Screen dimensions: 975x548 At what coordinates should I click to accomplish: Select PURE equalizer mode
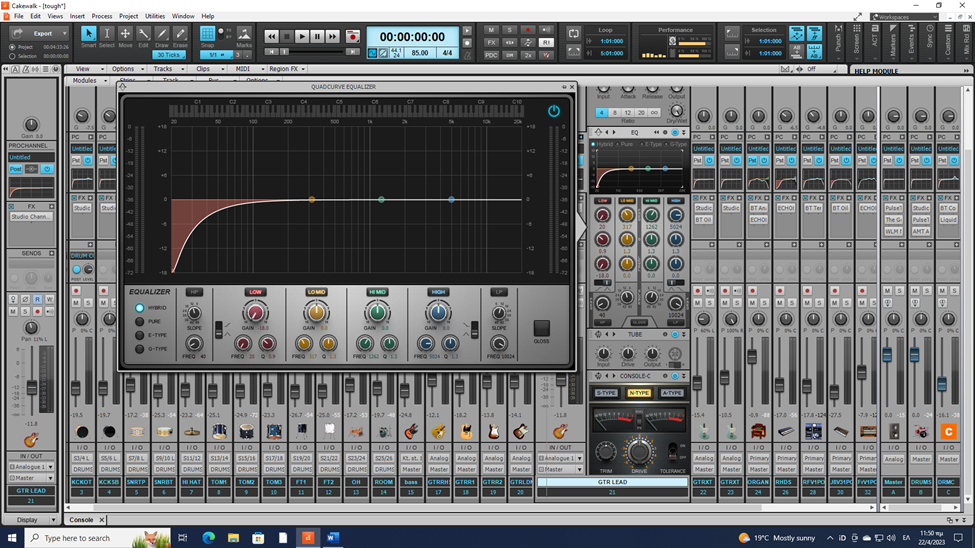139,322
